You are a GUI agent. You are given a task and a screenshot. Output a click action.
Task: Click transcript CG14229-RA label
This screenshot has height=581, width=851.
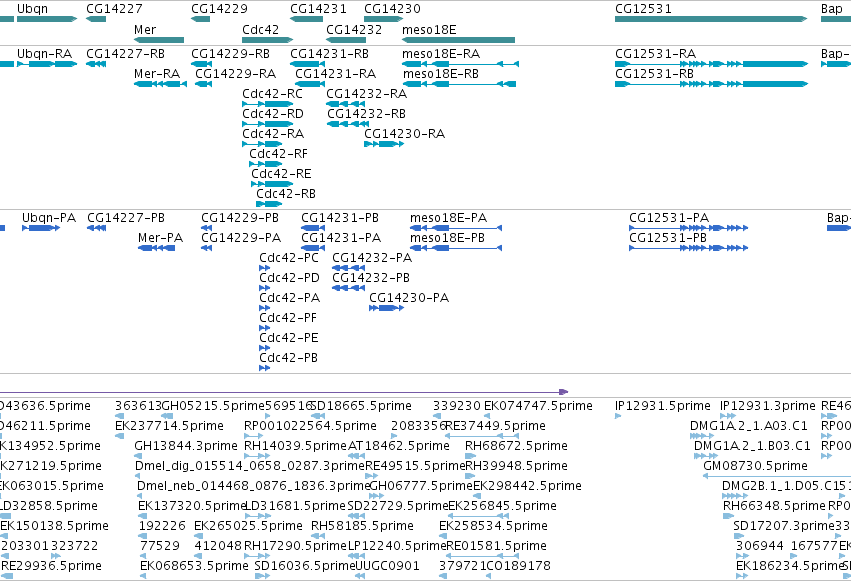[236, 74]
